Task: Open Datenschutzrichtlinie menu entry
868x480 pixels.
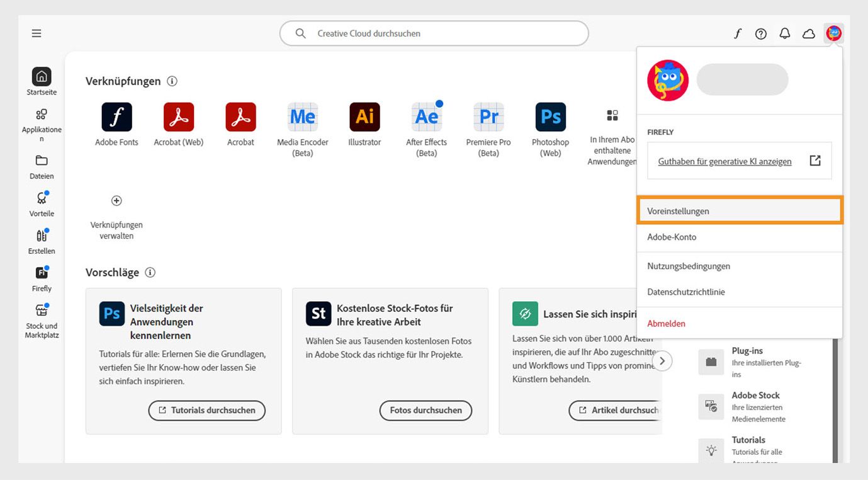Action: [x=740, y=292]
